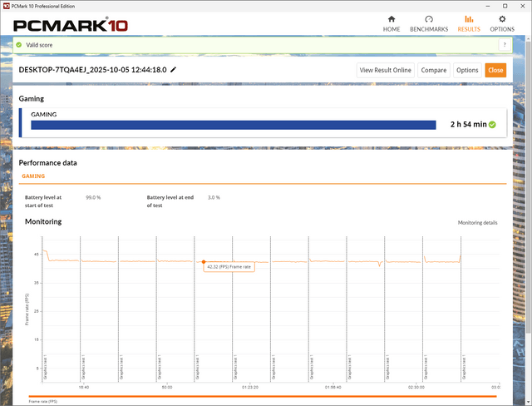Click the 01:56:40 time axis label
This screenshot has width=532, height=406.
(x=332, y=388)
